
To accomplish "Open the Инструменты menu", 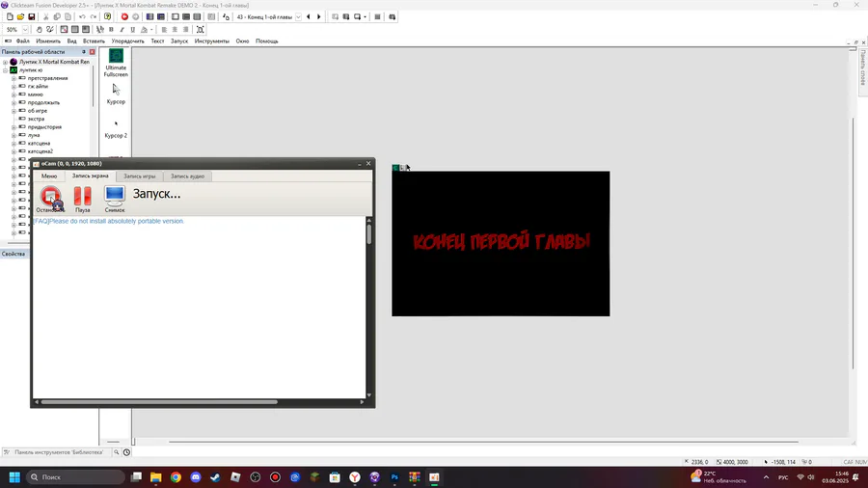I will (x=211, y=41).
